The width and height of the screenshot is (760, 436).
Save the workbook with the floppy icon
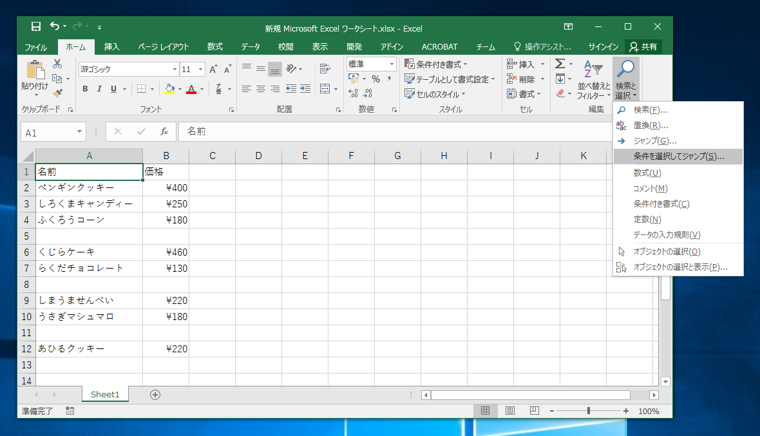click(36, 27)
